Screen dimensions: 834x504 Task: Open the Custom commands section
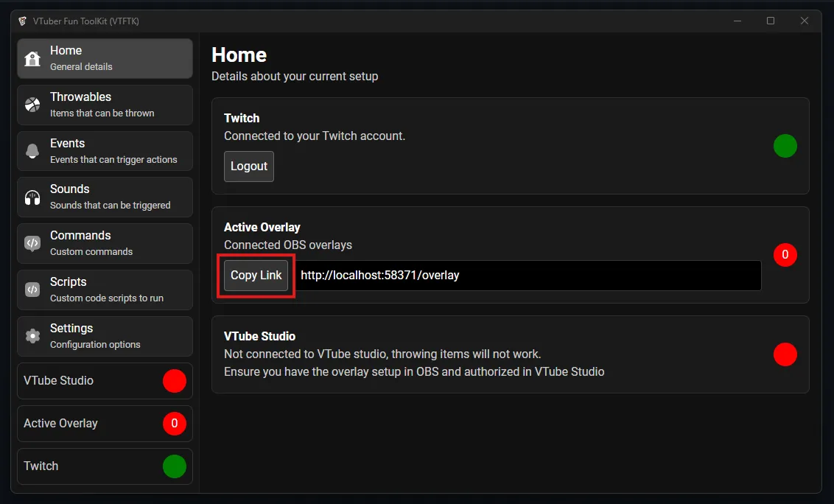[x=105, y=243]
